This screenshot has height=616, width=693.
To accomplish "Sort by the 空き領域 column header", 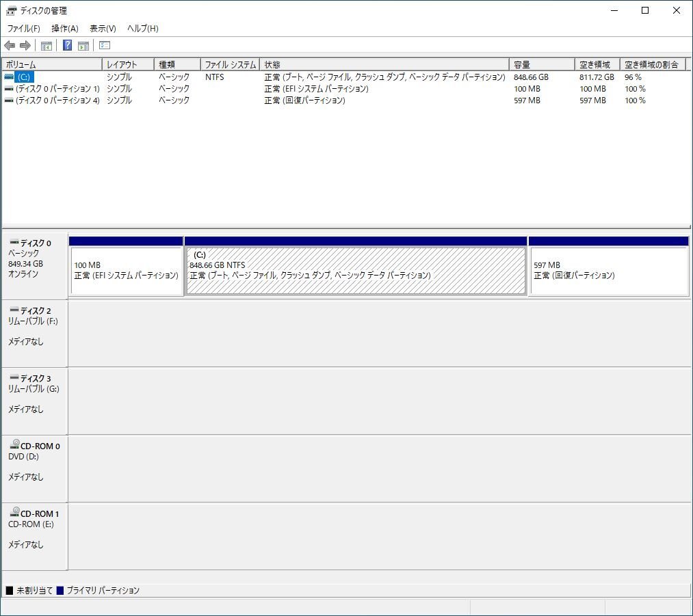I will coord(597,64).
